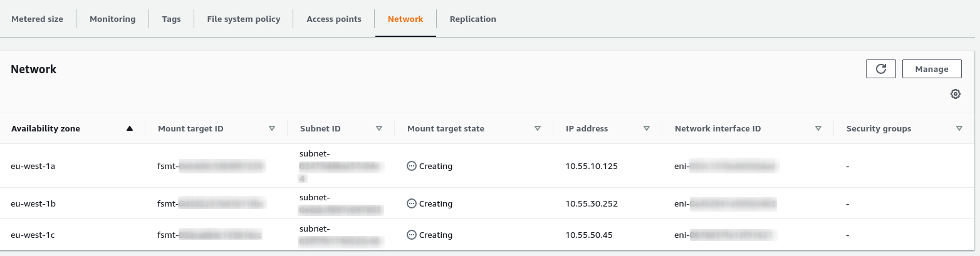The image size is (980, 256).
Task: Sort by Network interface ID arrow
Action: pyautogui.click(x=818, y=129)
